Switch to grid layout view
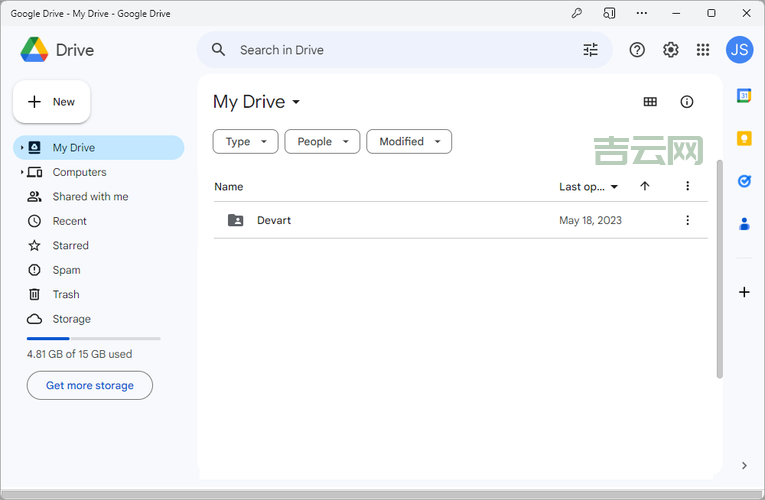 [x=650, y=102]
